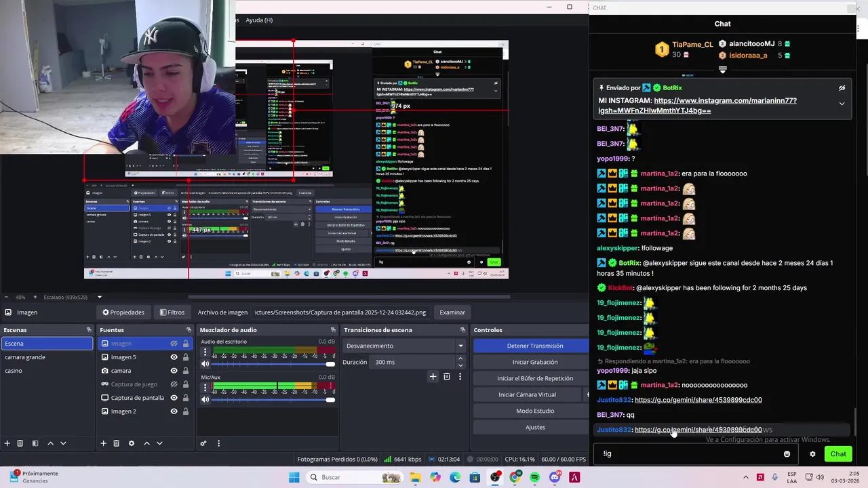The width and height of the screenshot is (868, 488).
Task: Open chat settings gear icon
Action: pyautogui.click(x=812, y=454)
